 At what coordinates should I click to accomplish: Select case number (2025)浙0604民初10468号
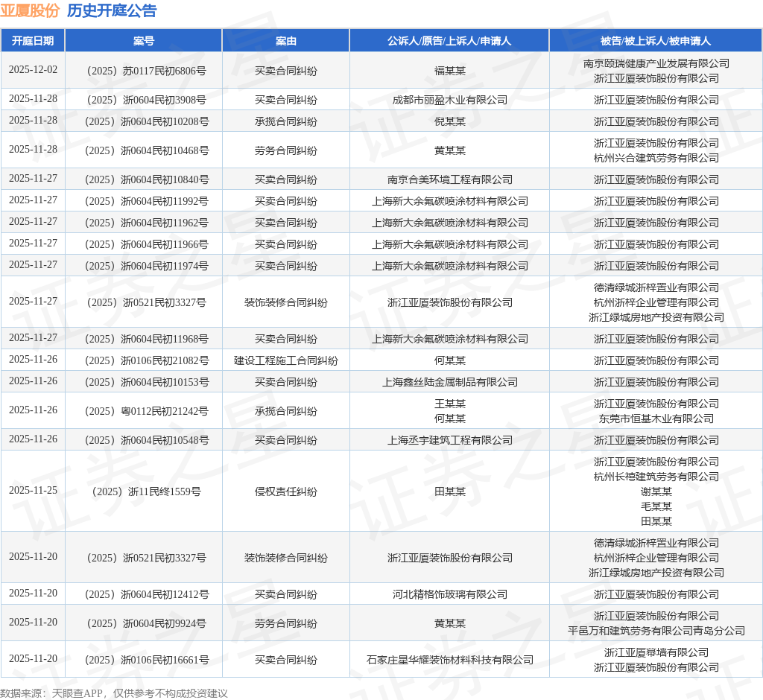147,151
